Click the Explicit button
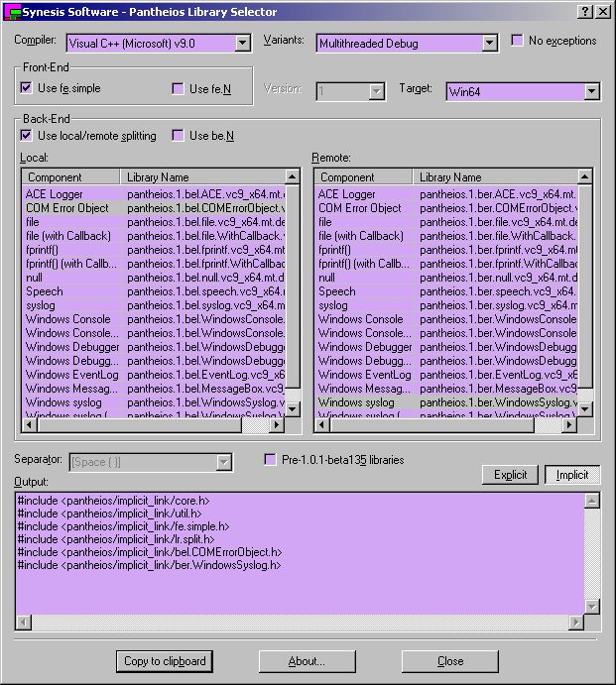Screen dimensions: 616x685 click(510, 475)
